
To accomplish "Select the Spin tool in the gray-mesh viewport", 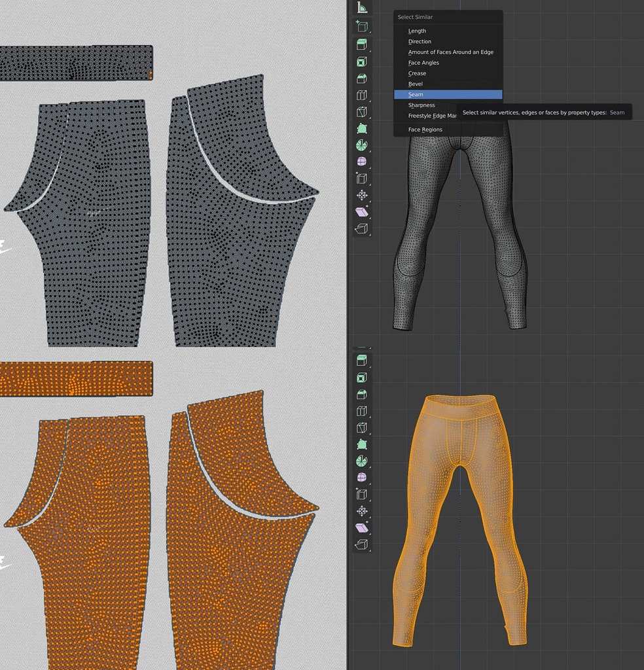I will pos(362,145).
